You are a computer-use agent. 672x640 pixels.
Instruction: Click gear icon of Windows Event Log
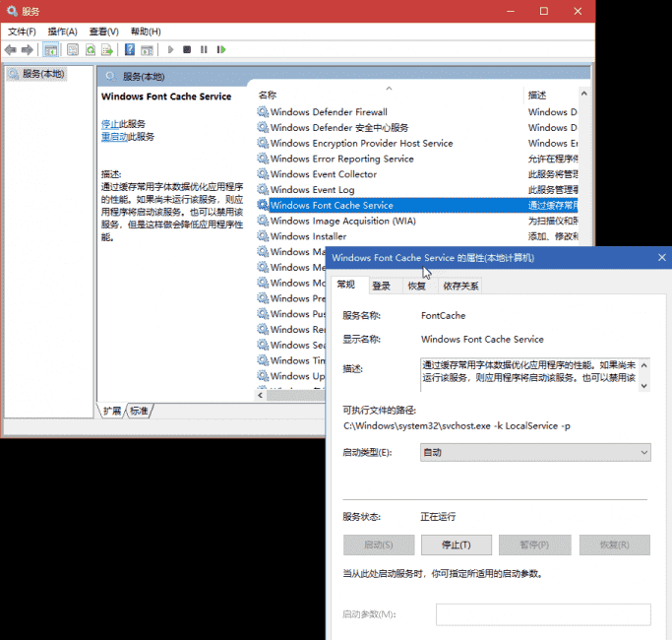[x=263, y=190]
